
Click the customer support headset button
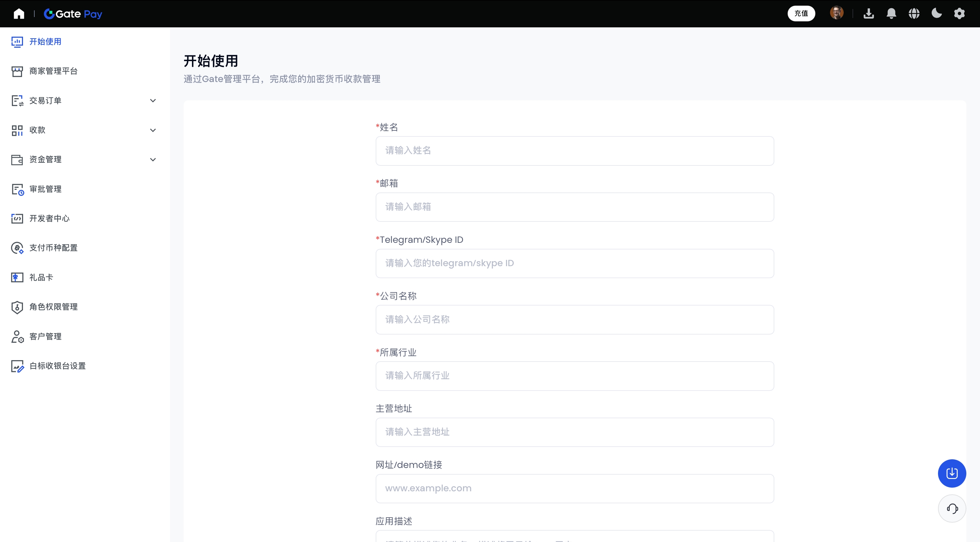952,509
